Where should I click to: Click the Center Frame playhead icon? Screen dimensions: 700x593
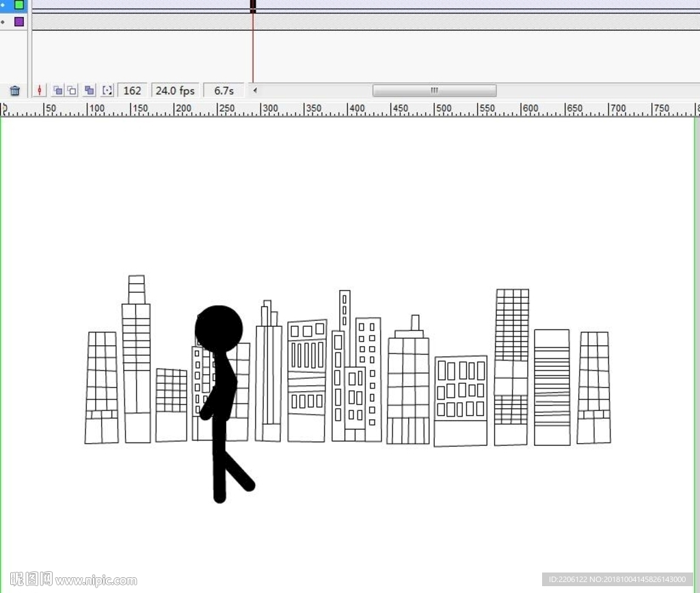click(x=39, y=91)
